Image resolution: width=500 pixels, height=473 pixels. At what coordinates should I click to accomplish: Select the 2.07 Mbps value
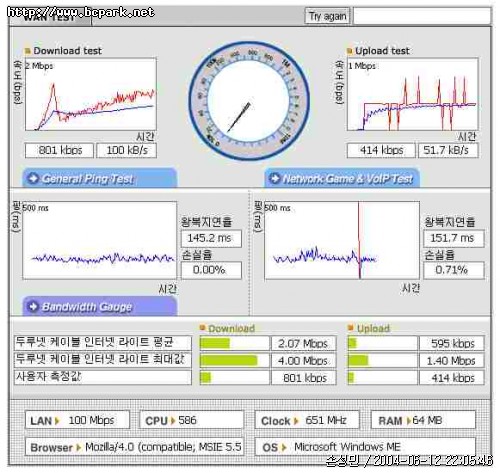coord(304,343)
